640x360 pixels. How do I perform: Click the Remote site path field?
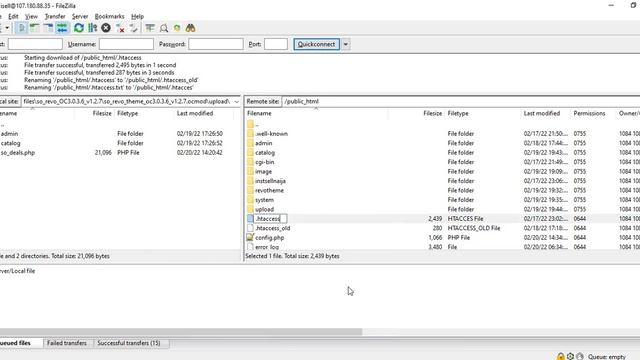click(x=461, y=101)
